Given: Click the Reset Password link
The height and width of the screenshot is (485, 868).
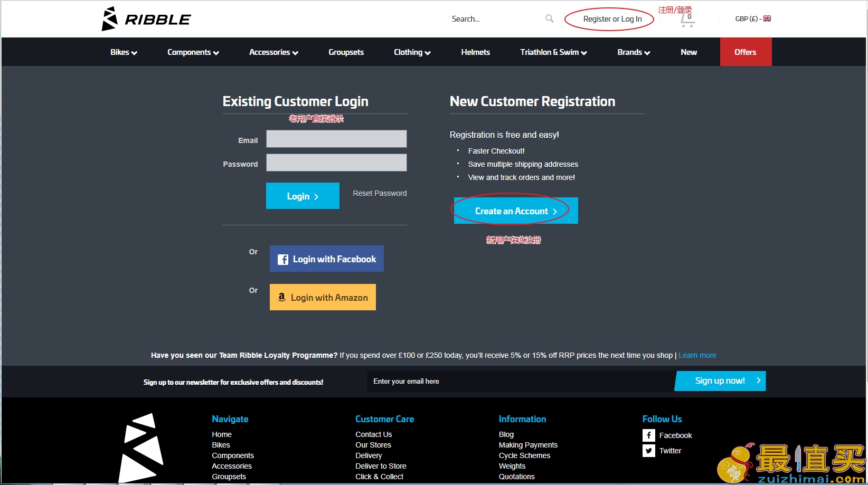Looking at the screenshot, I should pos(380,193).
